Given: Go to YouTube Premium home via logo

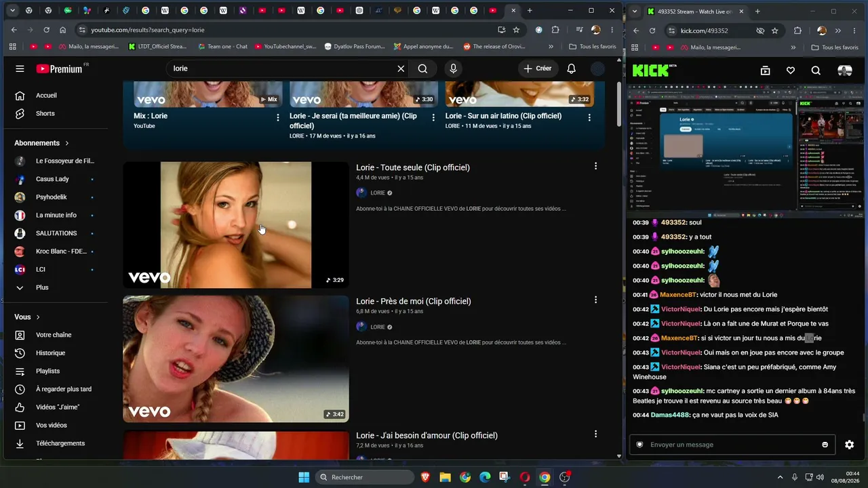Looking at the screenshot, I should [60, 68].
